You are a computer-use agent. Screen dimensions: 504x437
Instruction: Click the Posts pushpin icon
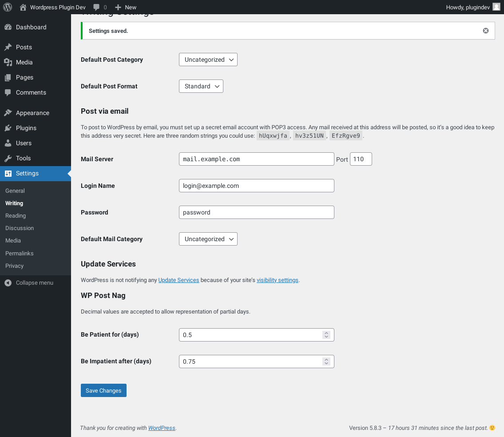(x=8, y=47)
